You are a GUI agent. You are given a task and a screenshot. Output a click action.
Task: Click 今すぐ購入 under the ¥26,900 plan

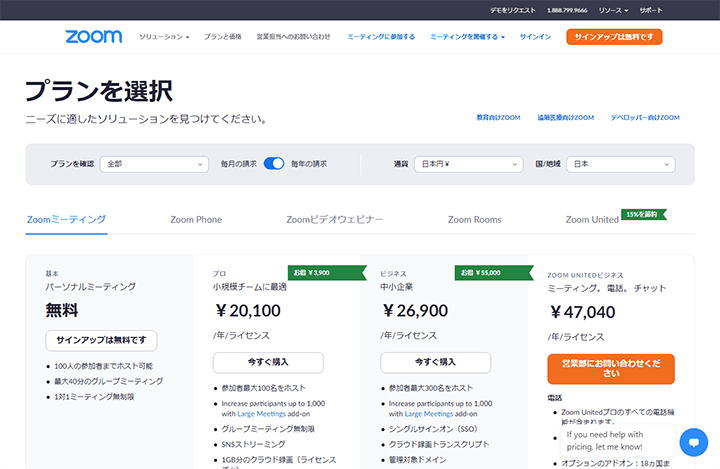(435, 362)
